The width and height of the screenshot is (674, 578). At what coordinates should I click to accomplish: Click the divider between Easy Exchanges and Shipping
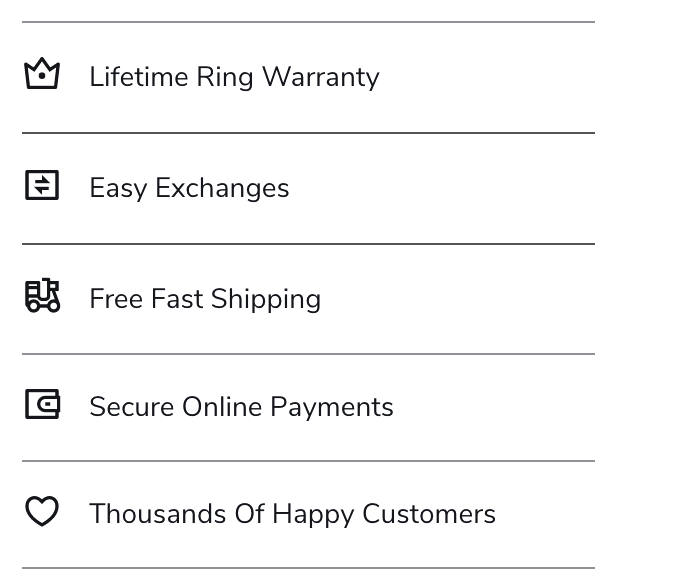(308, 244)
